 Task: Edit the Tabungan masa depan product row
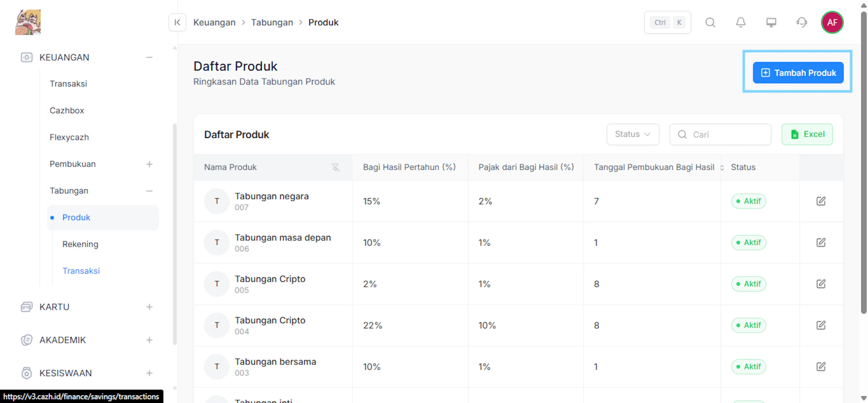pos(821,243)
